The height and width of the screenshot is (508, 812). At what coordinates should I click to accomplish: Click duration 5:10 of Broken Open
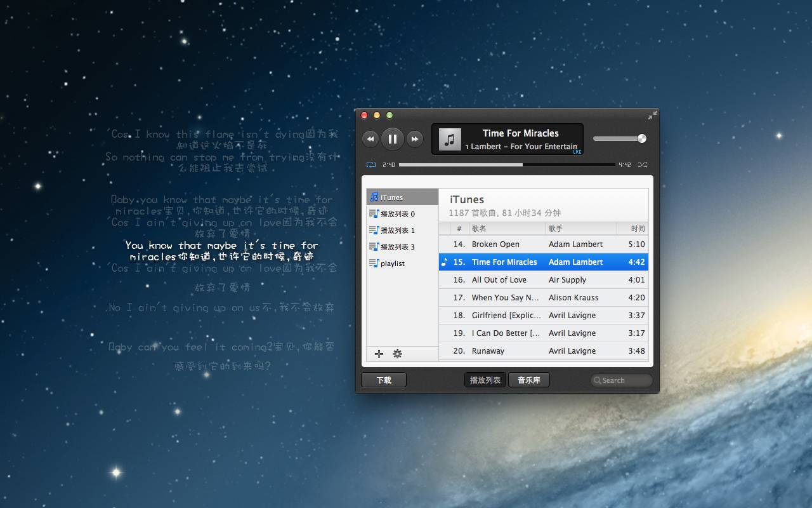(636, 244)
